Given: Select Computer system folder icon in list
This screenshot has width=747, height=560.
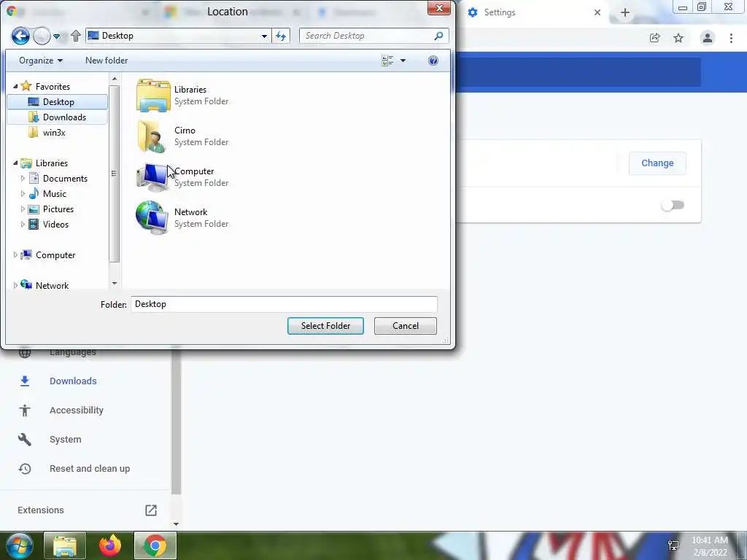Looking at the screenshot, I should [153, 177].
